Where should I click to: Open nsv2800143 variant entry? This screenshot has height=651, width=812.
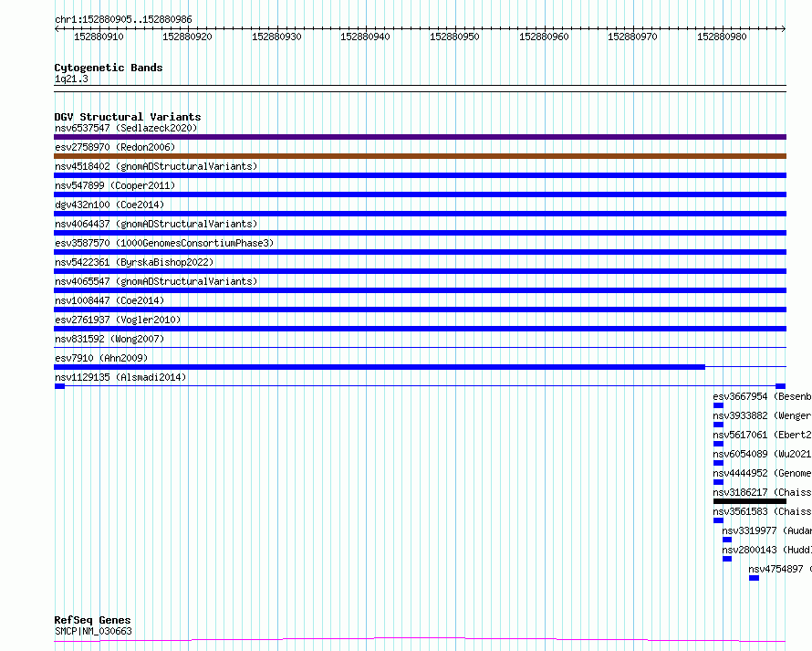tap(767, 550)
